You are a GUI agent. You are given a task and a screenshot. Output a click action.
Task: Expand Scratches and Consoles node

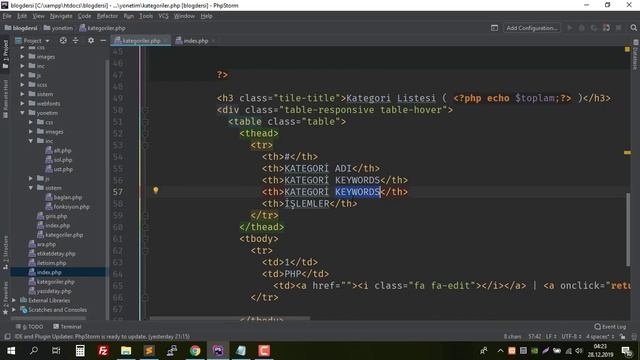14,309
